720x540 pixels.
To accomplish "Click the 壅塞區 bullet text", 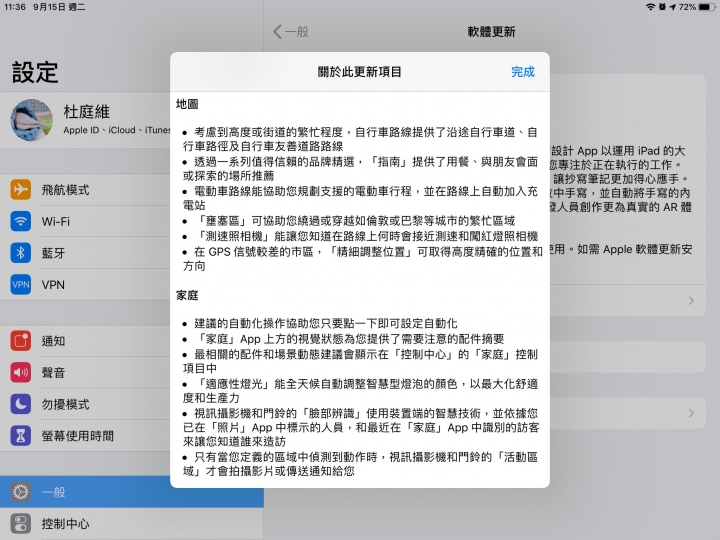I will pyautogui.click(x=354, y=221).
